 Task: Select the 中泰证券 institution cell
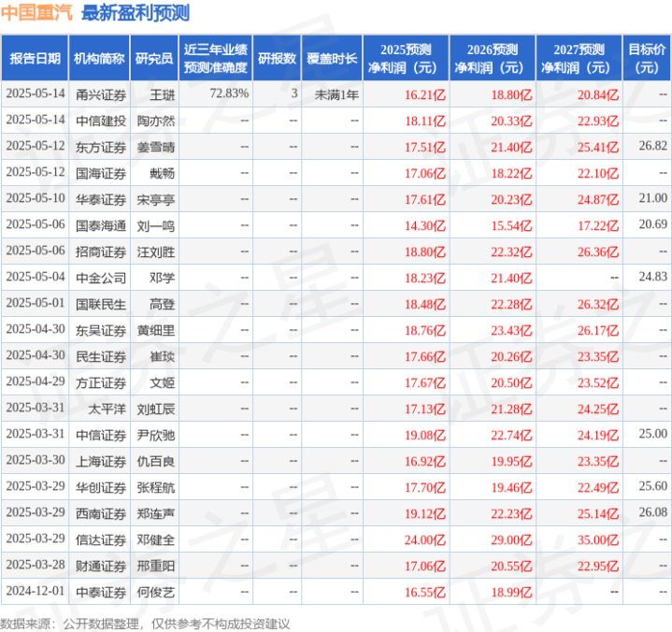click(101, 592)
